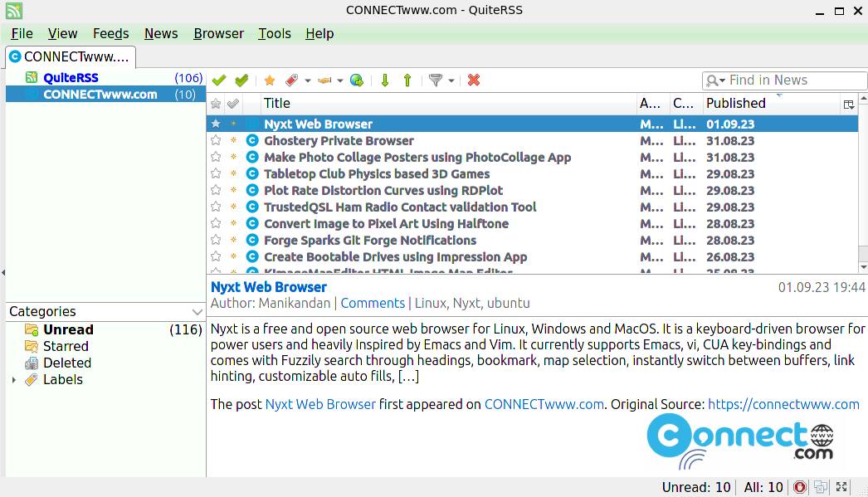This screenshot has height=497, width=868.
Task: Star the Tabletop Club Physics article
Action: 216,173
